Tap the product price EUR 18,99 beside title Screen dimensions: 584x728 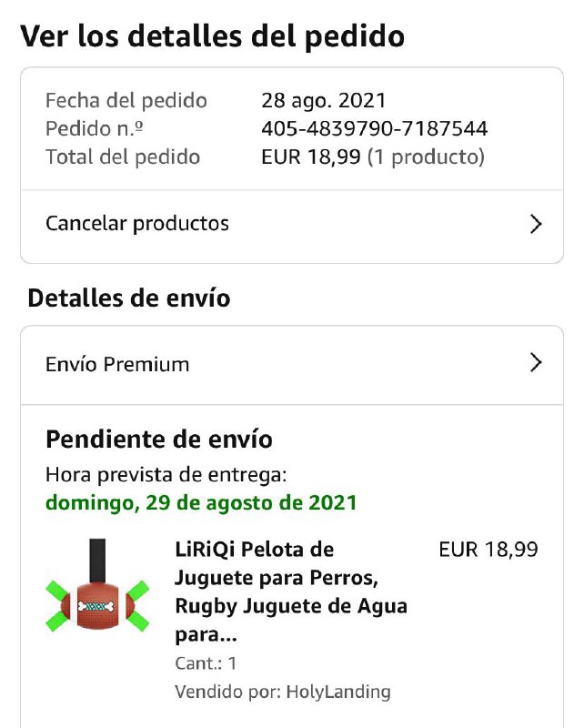coord(488,550)
